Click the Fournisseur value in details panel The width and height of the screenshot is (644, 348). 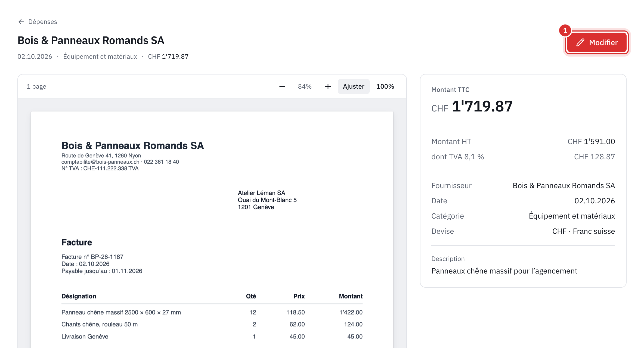click(x=564, y=185)
